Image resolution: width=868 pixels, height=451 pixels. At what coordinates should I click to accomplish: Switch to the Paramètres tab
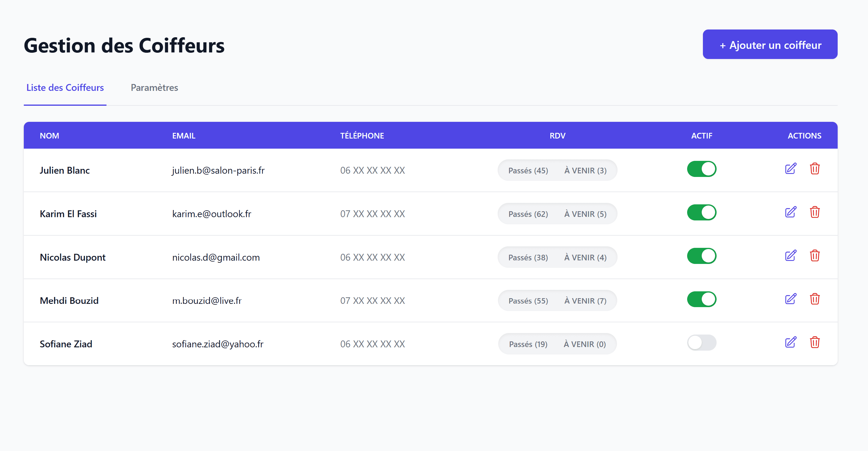(154, 88)
